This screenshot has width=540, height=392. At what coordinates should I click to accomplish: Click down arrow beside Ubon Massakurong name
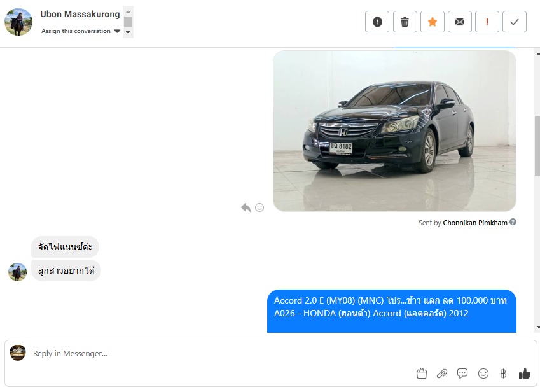coord(128,32)
